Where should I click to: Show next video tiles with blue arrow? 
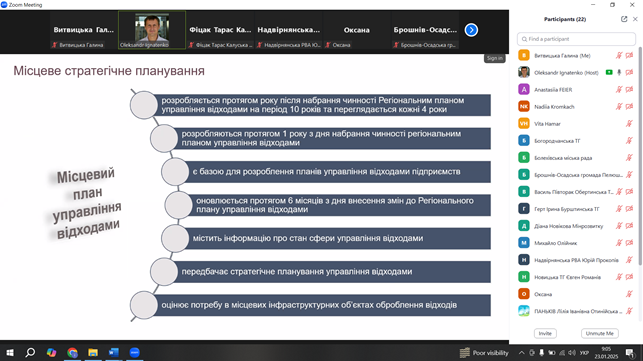click(x=471, y=30)
